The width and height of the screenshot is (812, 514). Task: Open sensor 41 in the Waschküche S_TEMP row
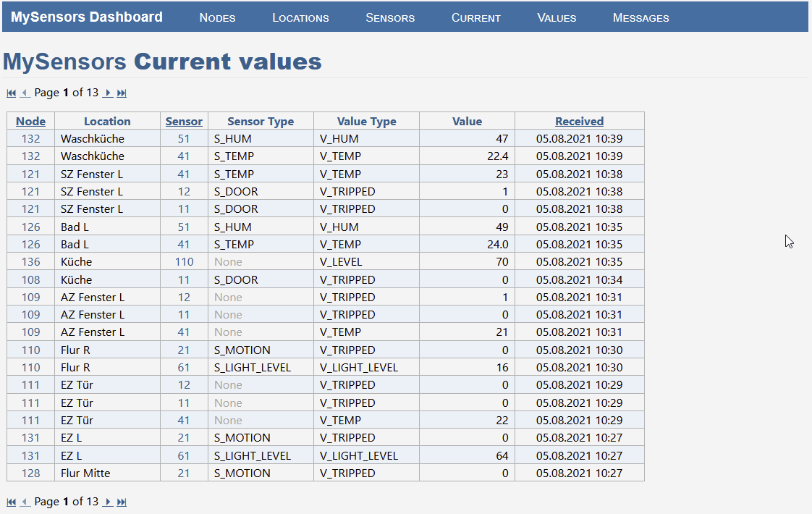point(184,156)
